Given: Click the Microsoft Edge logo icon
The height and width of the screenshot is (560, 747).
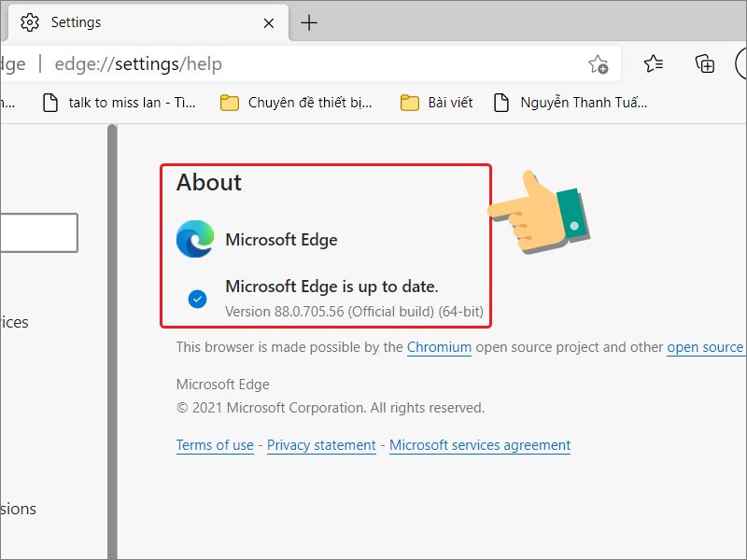Looking at the screenshot, I should [x=195, y=239].
